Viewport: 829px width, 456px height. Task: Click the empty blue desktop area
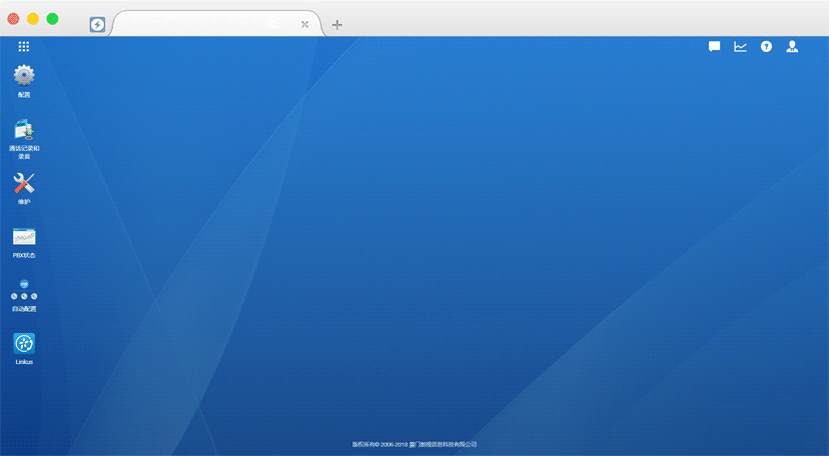coord(450,250)
